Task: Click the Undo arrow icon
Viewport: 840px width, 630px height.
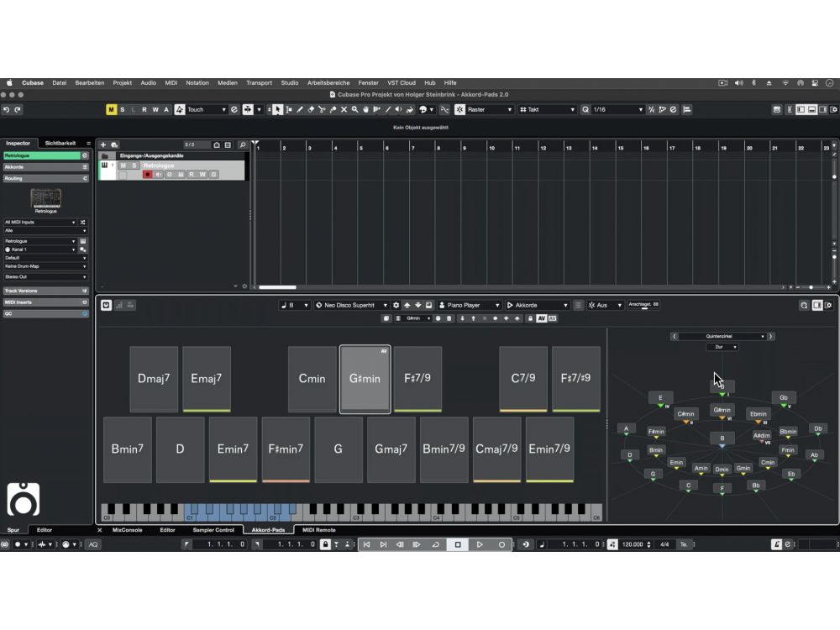Action: 7,110
